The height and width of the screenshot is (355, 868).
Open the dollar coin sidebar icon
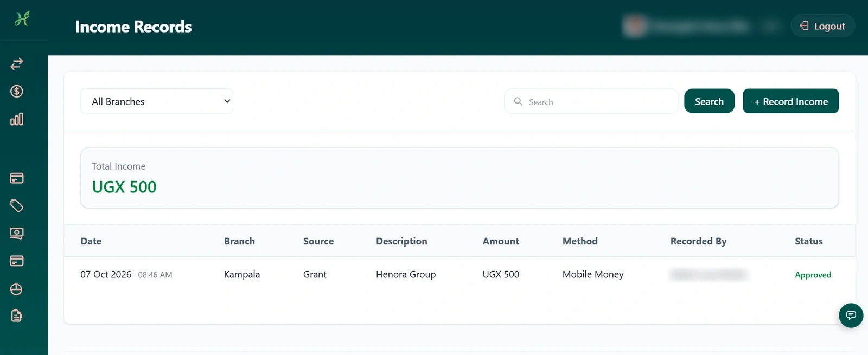(16, 91)
